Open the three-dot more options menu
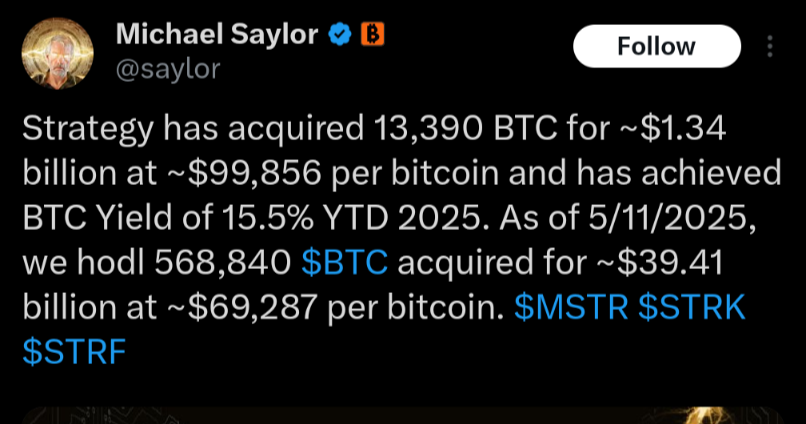Viewport: 806px width, 424px height. [770, 46]
